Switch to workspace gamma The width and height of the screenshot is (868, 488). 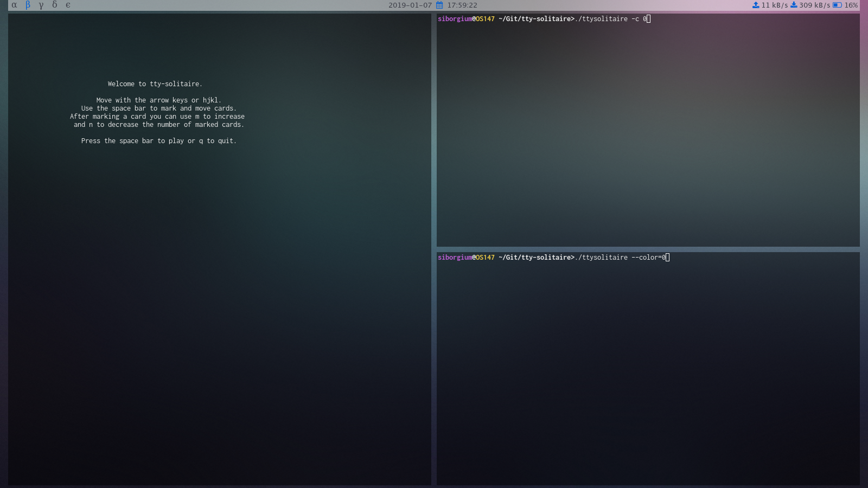(41, 5)
